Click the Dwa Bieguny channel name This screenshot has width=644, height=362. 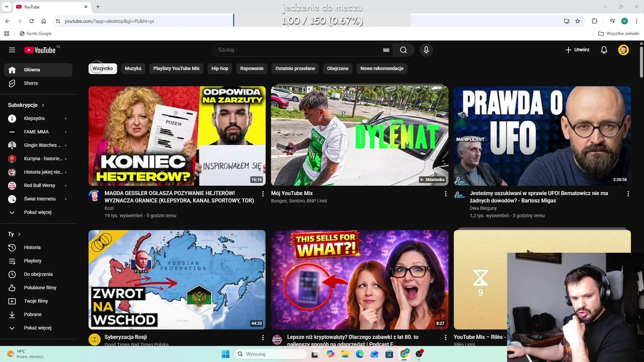click(483, 208)
